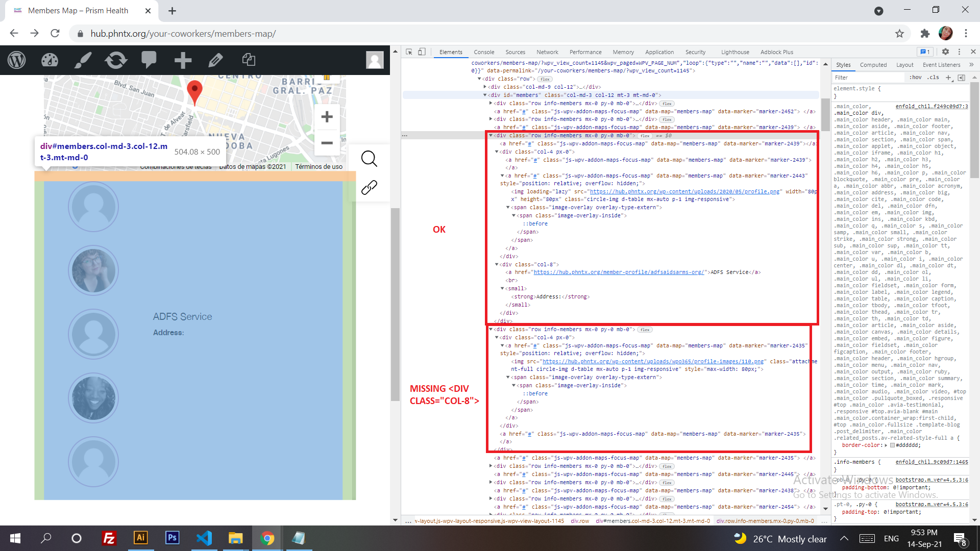
Task: Open the DevTools settings gear
Action: click(945, 52)
